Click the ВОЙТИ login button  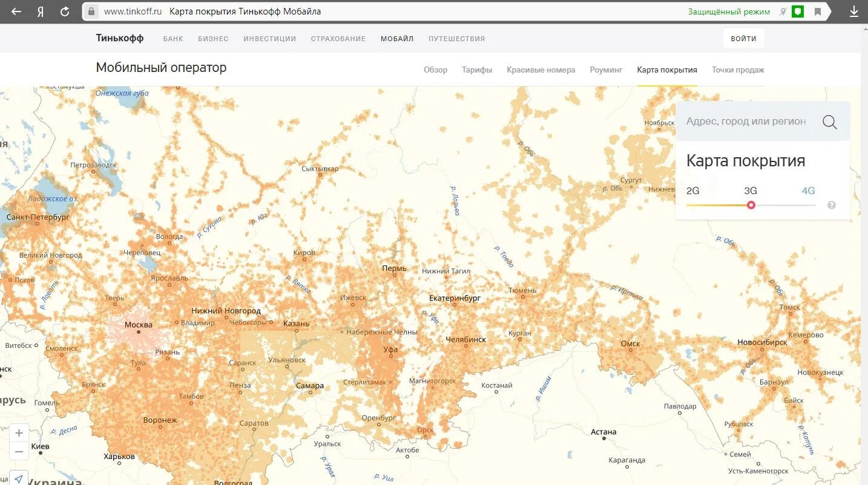click(743, 38)
